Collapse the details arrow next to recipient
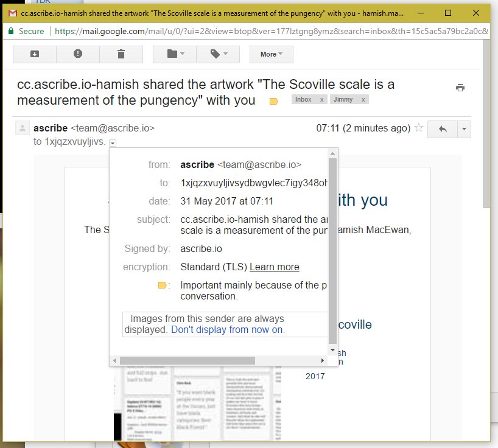 click(113, 143)
